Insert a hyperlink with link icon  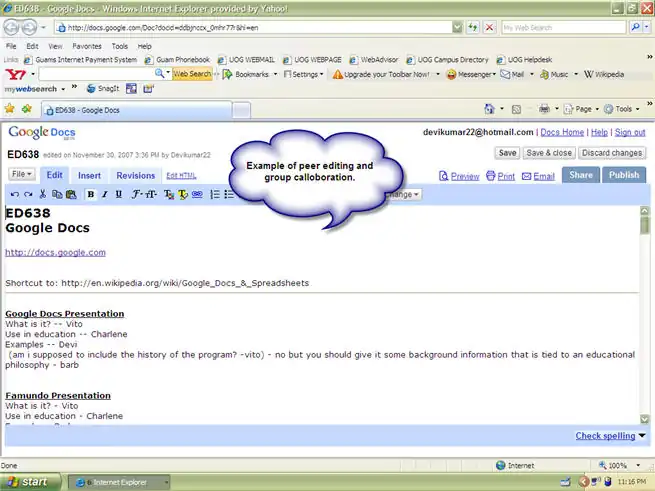(x=197, y=194)
